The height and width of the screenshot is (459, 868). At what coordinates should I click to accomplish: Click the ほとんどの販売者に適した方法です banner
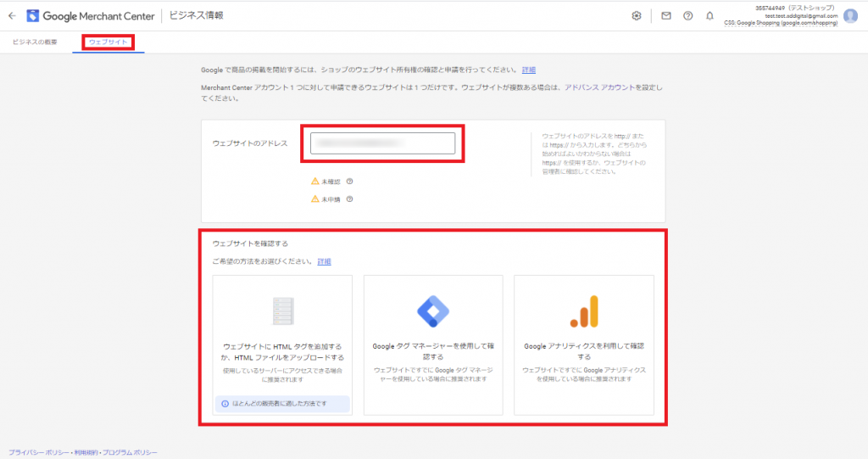(x=282, y=404)
